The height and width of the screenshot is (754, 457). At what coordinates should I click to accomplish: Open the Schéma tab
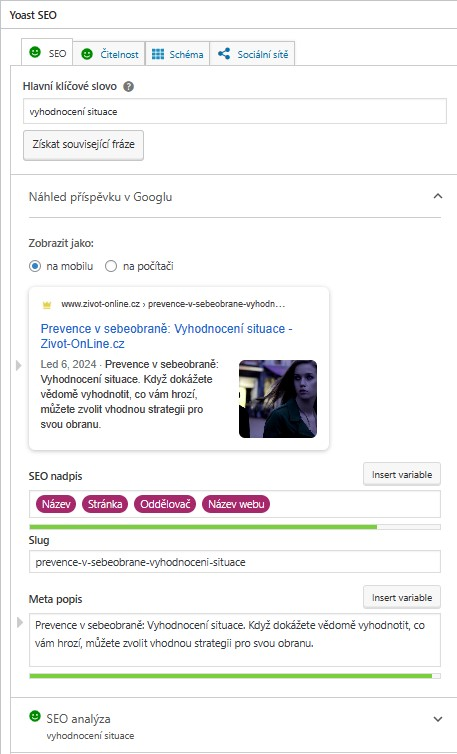[178, 54]
